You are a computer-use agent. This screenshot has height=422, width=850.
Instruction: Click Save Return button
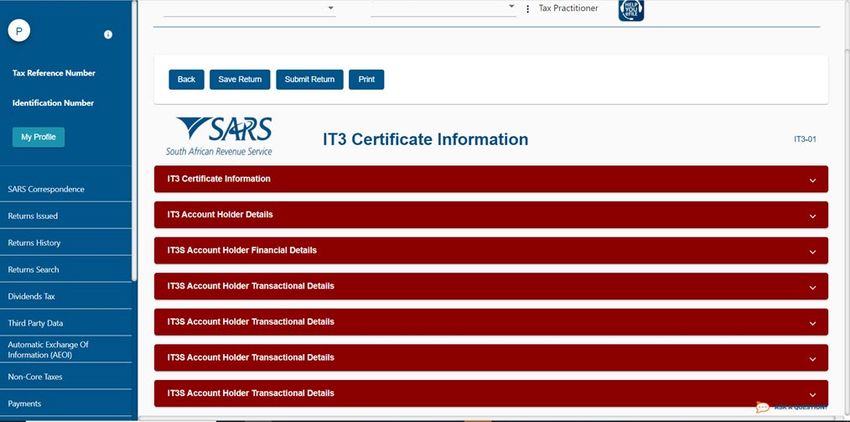[x=240, y=79]
